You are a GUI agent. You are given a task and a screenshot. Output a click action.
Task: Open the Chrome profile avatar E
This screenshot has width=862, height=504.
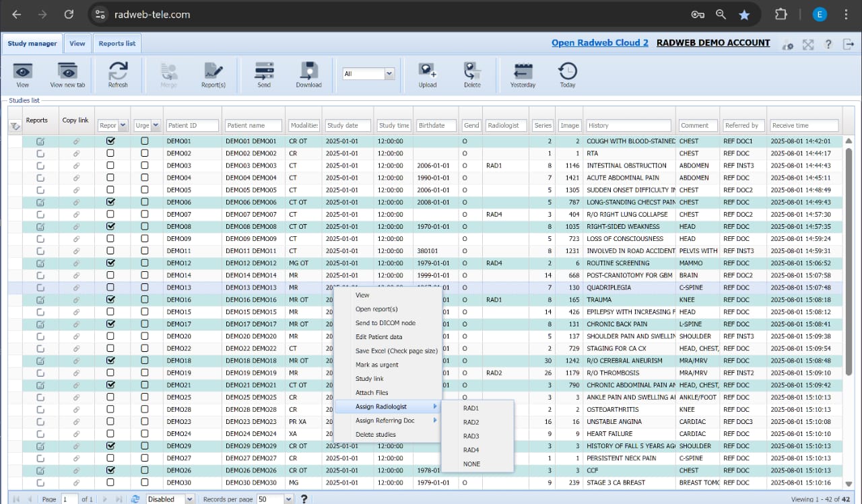tap(820, 14)
